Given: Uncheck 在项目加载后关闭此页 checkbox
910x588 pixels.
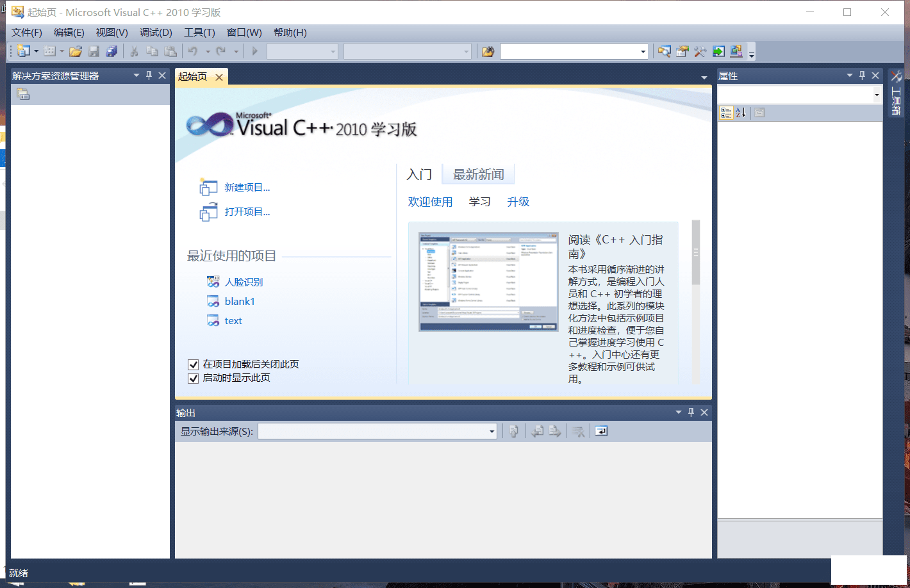Looking at the screenshot, I should tap(193, 364).
